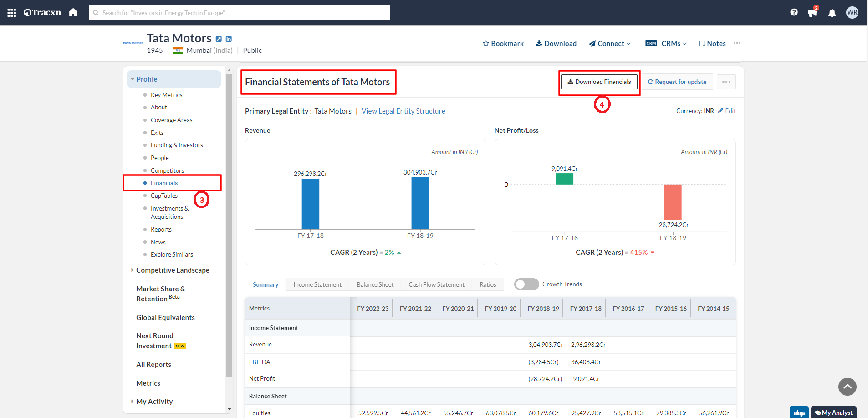The image size is (868, 418).
Task: Go to the home icon
Action: (x=73, y=12)
